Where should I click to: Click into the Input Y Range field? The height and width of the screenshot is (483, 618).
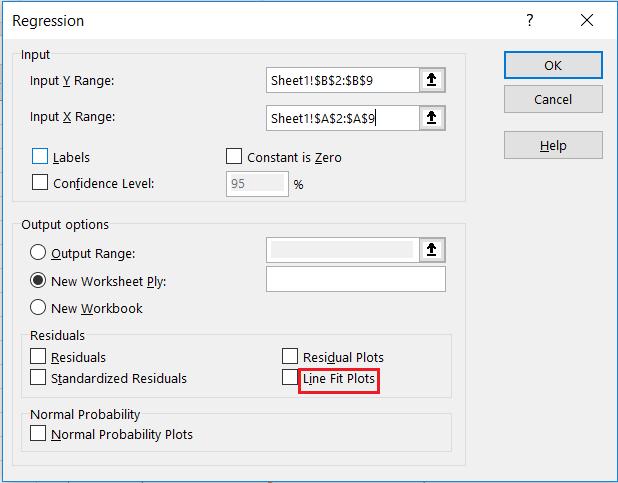(x=343, y=80)
